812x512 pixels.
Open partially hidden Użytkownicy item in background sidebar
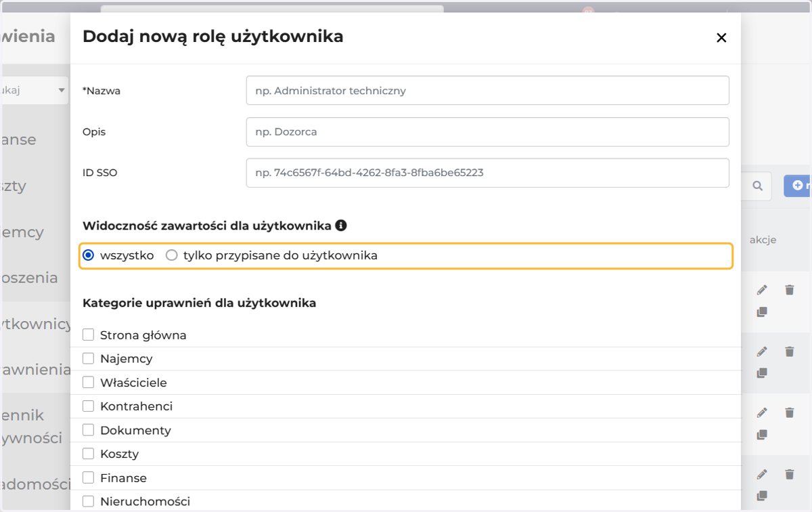coord(36,324)
